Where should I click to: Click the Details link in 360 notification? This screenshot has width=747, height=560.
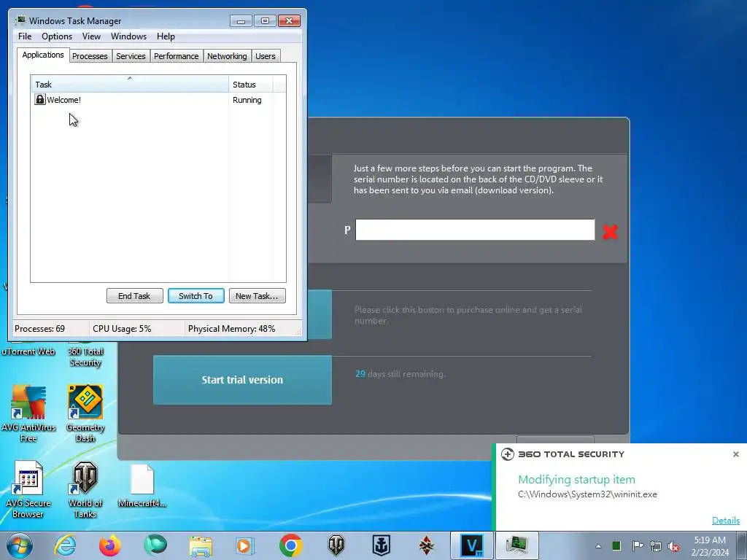pos(726,520)
